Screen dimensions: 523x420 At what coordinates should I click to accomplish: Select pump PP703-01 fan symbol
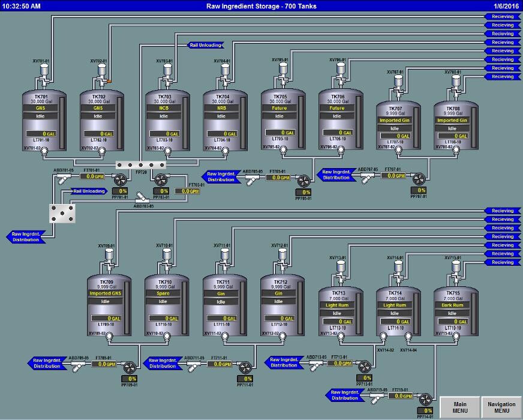click(160, 179)
